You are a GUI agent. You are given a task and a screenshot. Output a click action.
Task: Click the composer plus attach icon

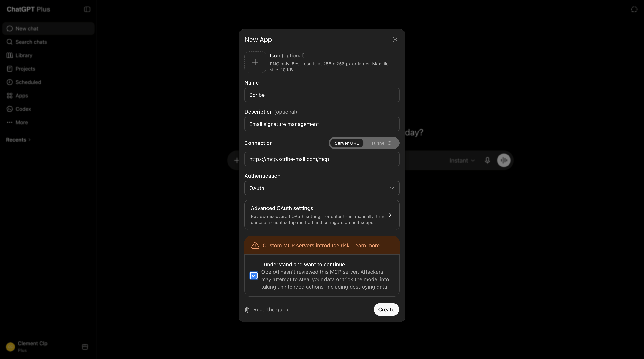click(x=236, y=160)
